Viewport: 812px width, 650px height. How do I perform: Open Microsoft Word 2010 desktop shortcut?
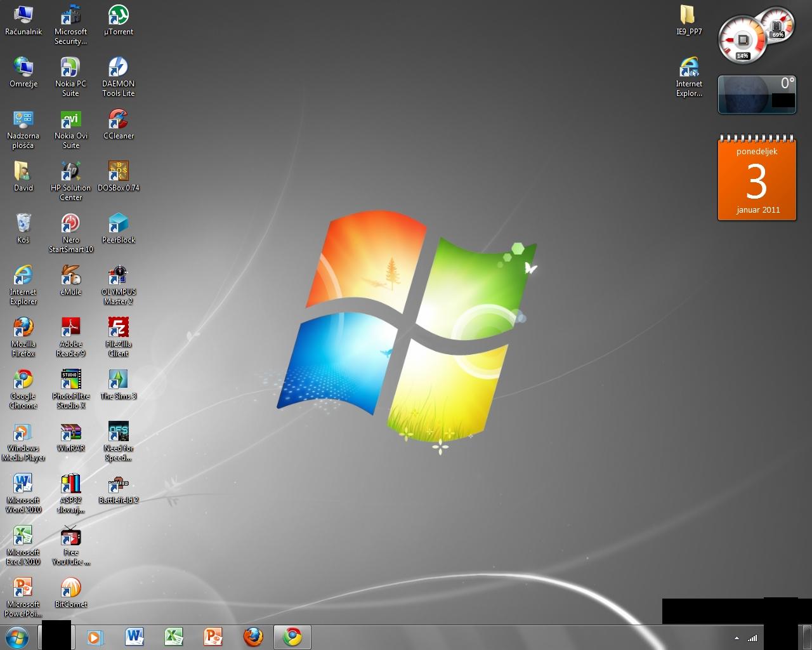pos(23,494)
